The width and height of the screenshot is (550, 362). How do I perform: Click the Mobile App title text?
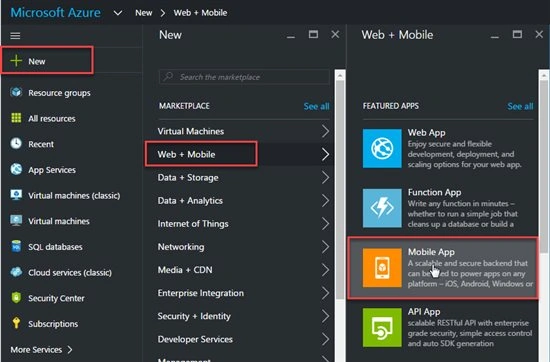[431, 252]
